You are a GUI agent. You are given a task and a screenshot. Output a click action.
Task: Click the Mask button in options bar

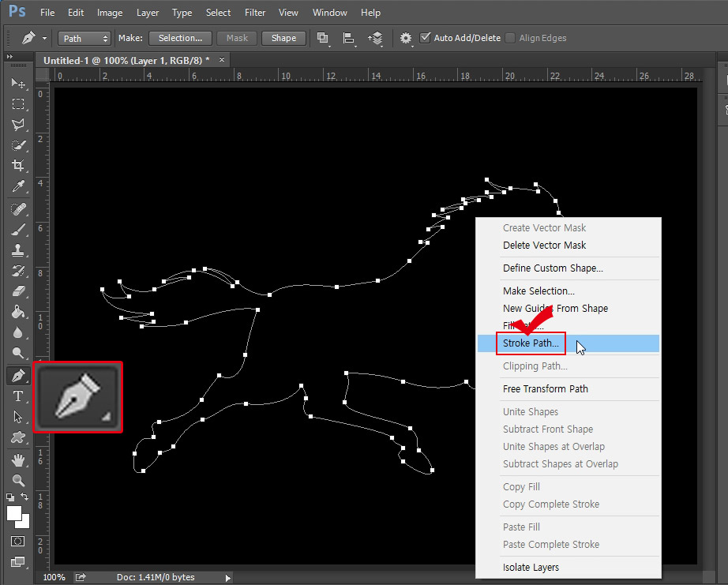(237, 38)
